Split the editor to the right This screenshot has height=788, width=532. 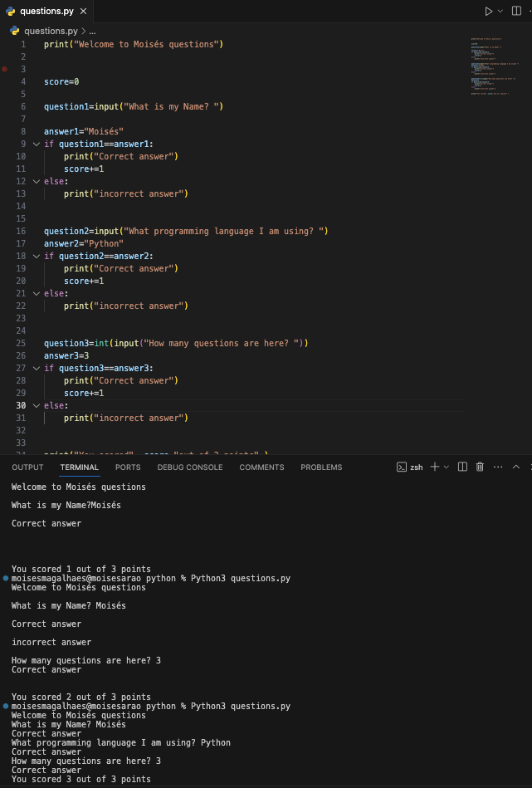[516, 11]
